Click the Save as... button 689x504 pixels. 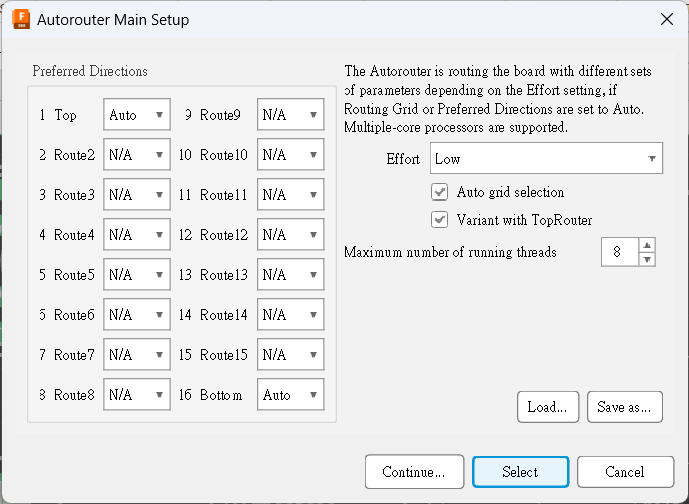click(x=624, y=407)
